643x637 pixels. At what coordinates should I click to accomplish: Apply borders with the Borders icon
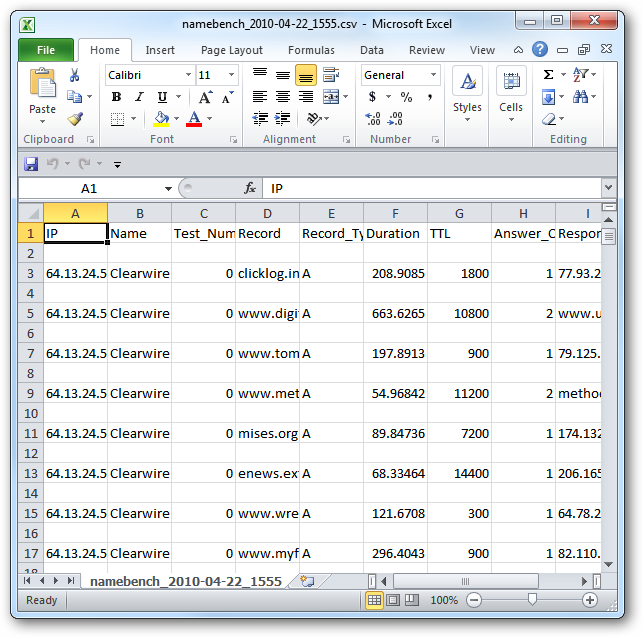117,119
